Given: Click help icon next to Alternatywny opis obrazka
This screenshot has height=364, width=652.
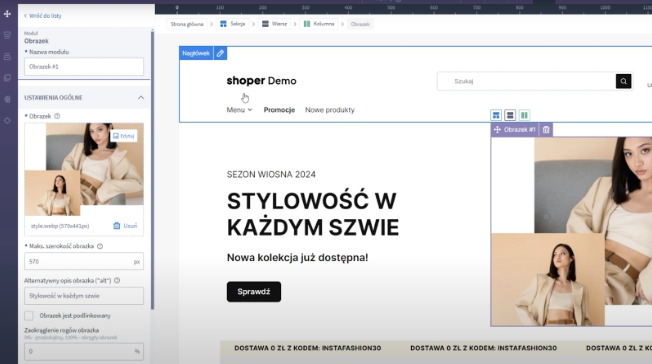Looking at the screenshot, I should point(117,281).
